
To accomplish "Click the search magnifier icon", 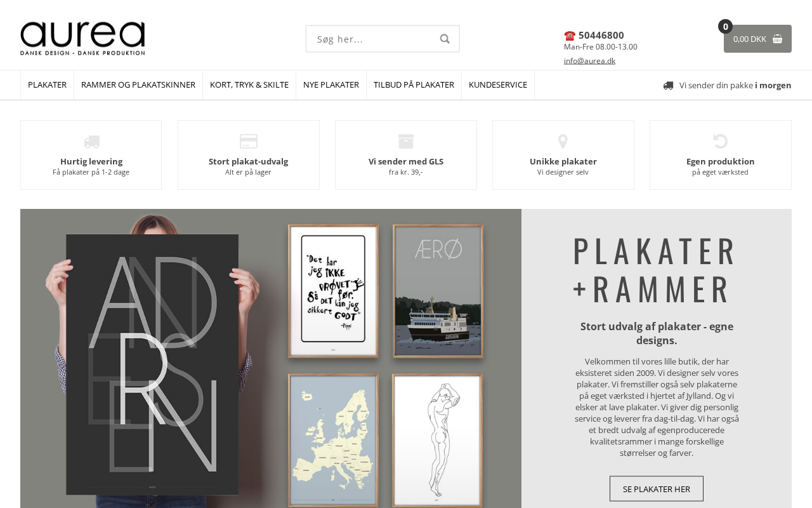I will [x=445, y=39].
